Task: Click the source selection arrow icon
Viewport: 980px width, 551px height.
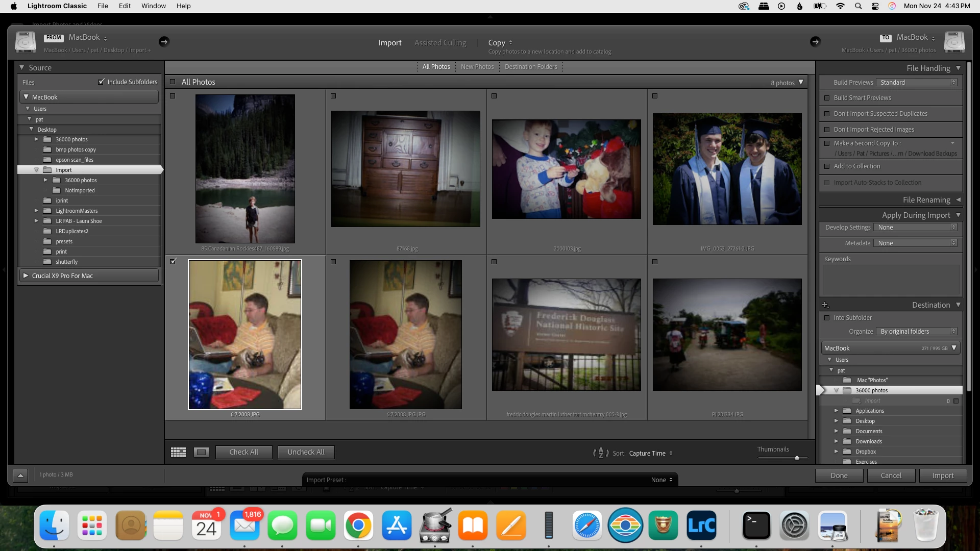Action: (164, 42)
